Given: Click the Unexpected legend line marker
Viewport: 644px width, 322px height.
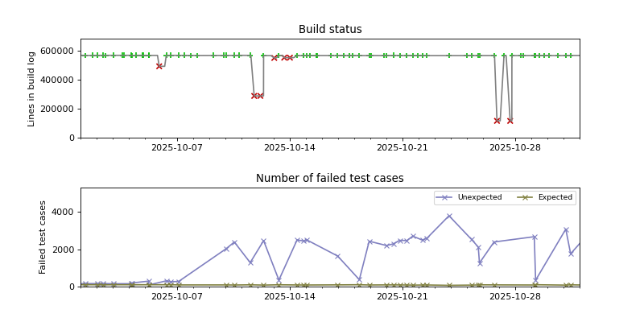Looking at the screenshot, I should point(445,197).
